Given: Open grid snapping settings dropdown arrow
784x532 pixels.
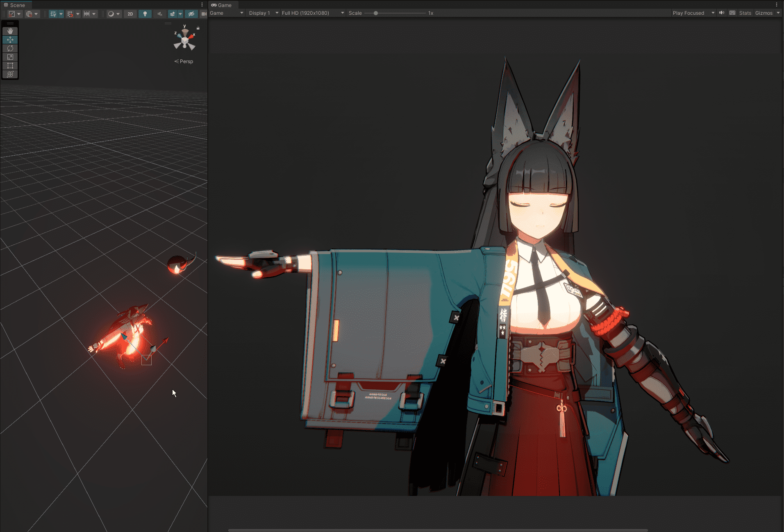Looking at the screenshot, I should [x=78, y=14].
